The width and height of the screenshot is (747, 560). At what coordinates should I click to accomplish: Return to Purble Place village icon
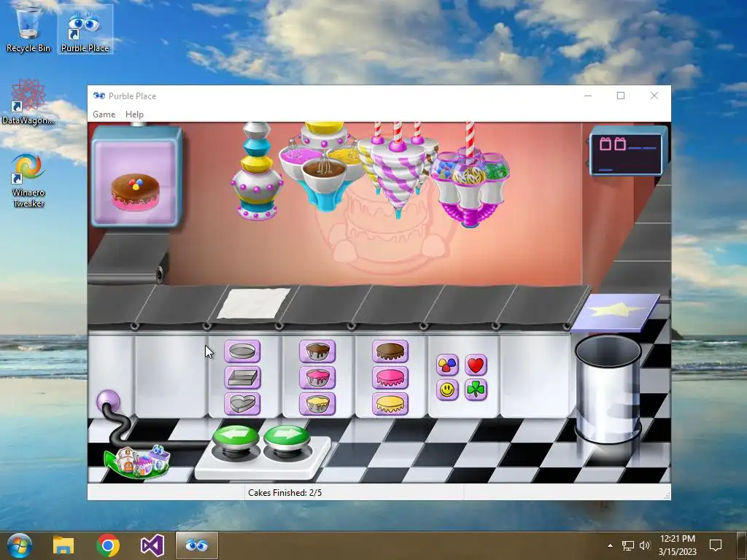137,461
